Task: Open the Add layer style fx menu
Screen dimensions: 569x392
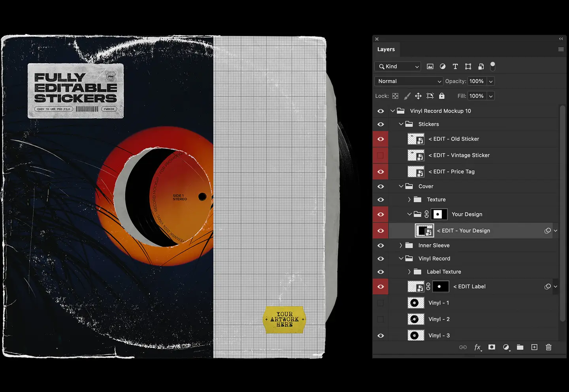Action: [x=478, y=347]
